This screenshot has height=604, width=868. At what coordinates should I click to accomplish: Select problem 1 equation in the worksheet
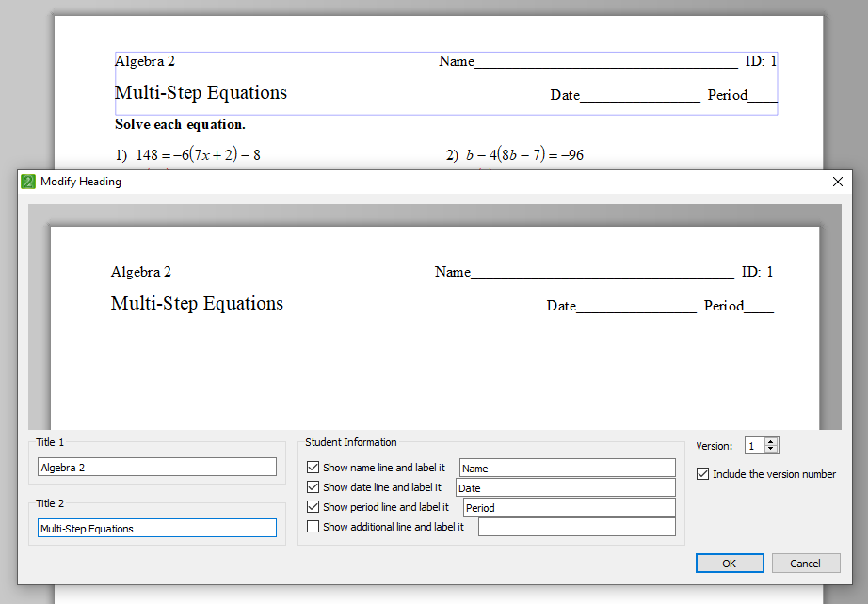198,155
